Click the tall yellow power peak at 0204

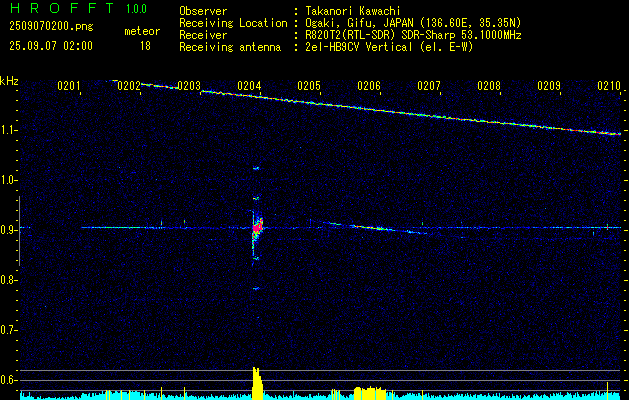coord(257,383)
